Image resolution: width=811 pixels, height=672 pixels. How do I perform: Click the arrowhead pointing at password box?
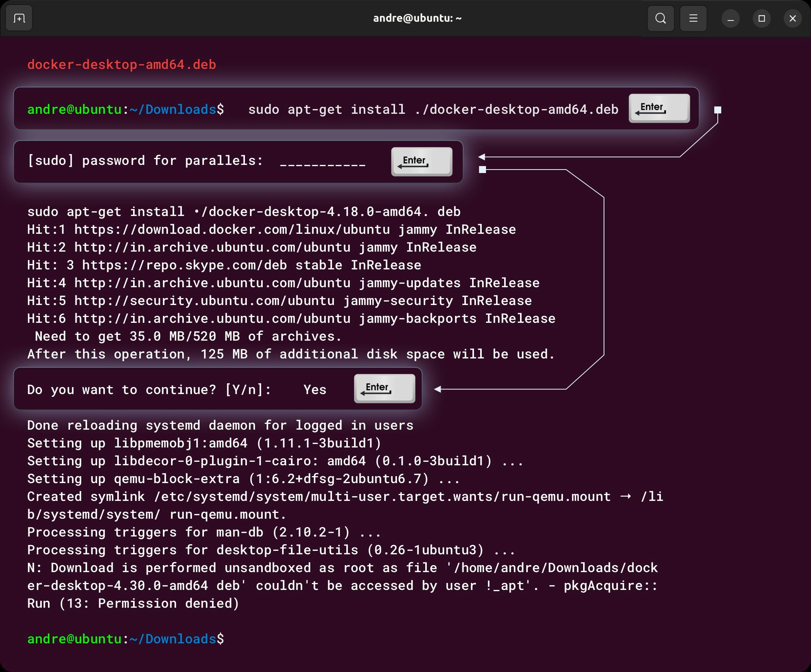pyautogui.click(x=481, y=157)
